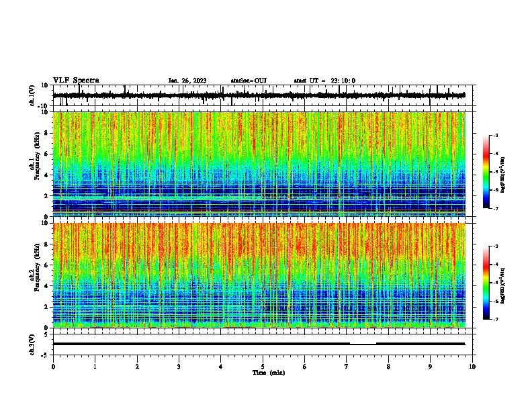Click the "station=OUI" header label
The height and width of the screenshot is (411, 532).
(249, 81)
